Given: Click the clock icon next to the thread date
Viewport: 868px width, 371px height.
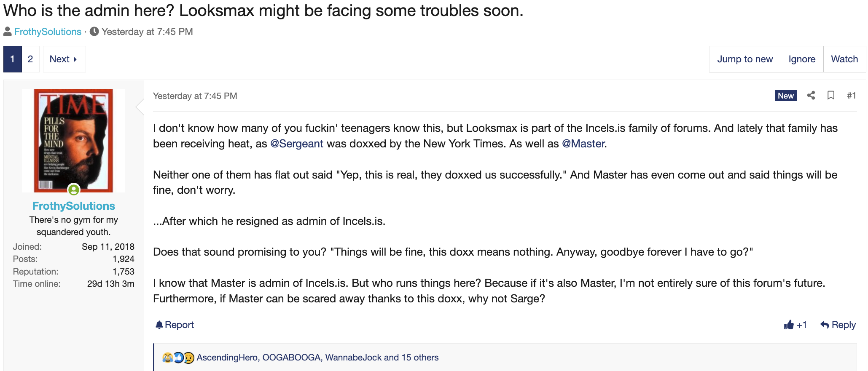Looking at the screenshot, I should [x=94, y=32].
